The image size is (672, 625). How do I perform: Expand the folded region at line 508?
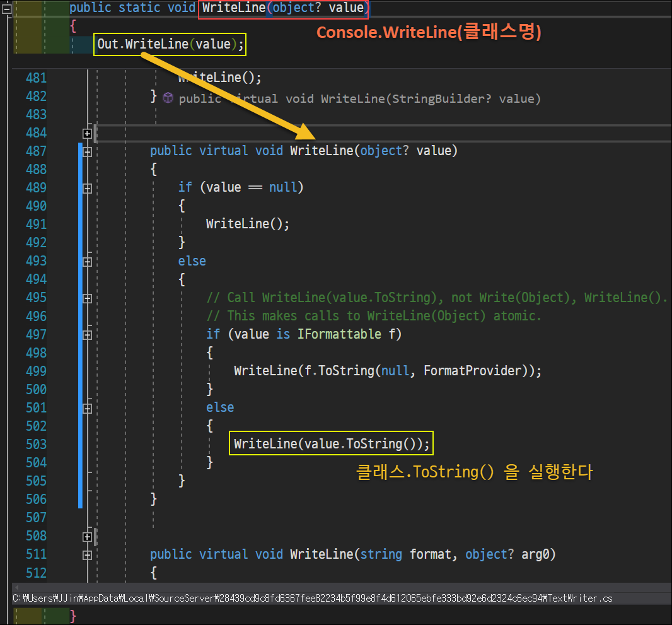point(87,535)
